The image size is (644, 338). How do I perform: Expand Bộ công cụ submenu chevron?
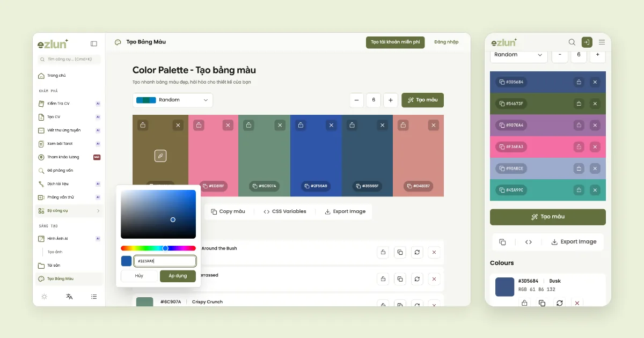(x=98, y=211)
